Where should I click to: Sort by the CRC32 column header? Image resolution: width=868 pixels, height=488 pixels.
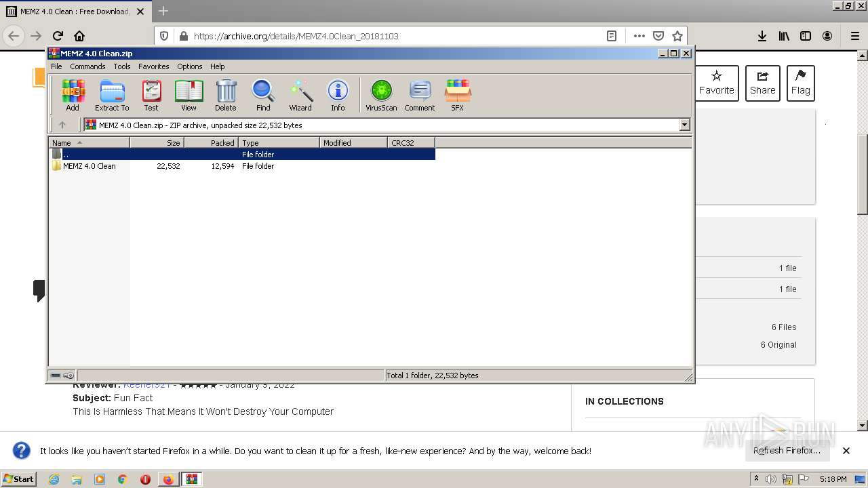pyautogui.click(x=411, y=142)
